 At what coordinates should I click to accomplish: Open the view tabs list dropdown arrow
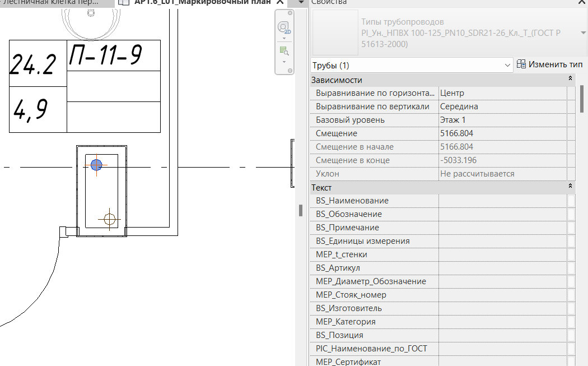[301, 2]
